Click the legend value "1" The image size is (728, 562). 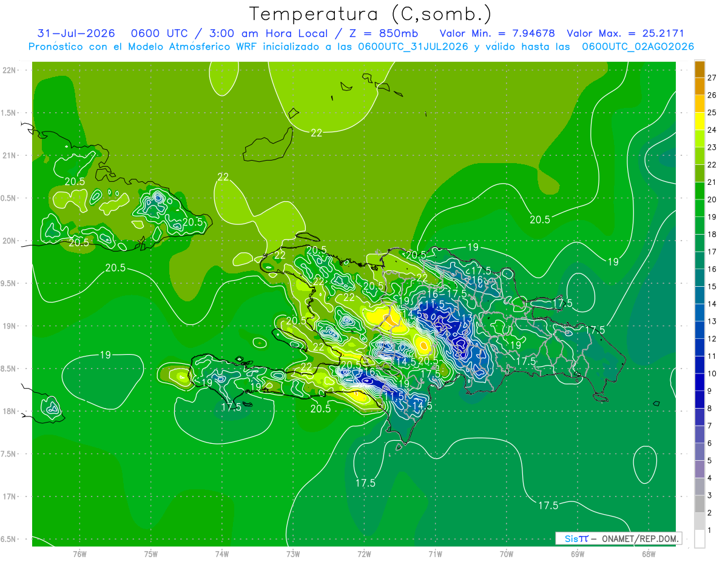click(x=710, y=530)
